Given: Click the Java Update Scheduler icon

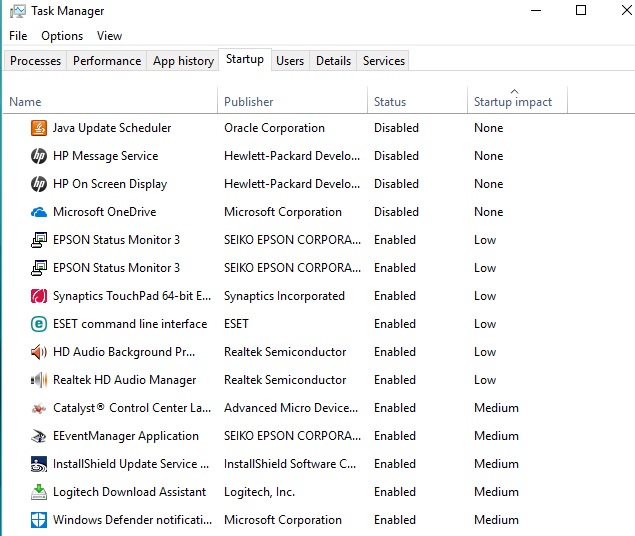Looking at the screenshot, I should pos(39,128).
